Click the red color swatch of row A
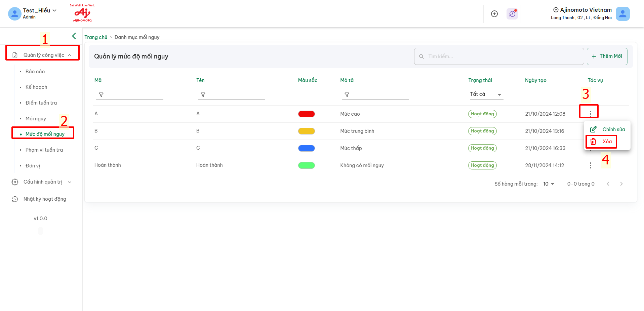The width and height of the screenshot is (644, 311). coord(307,114)
